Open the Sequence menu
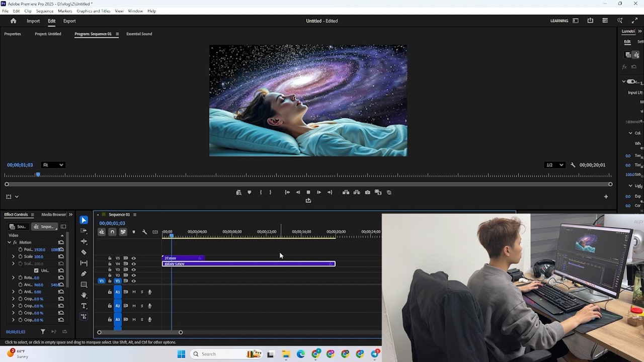 point(45,11)
